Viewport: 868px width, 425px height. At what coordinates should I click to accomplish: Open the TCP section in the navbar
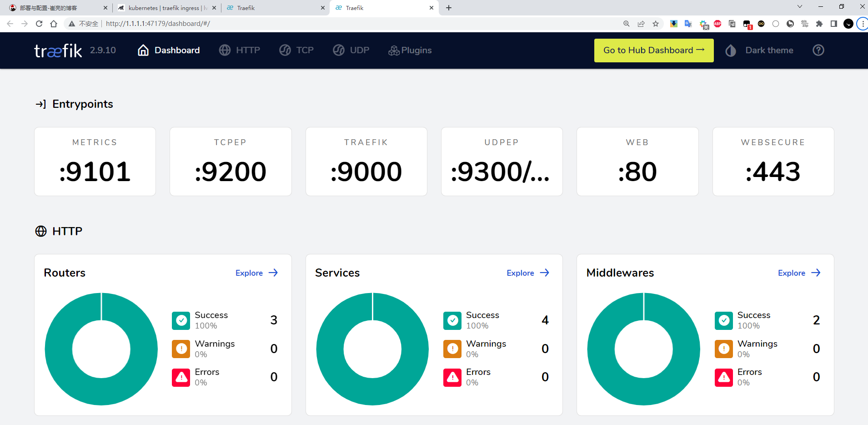pos(296,50)
